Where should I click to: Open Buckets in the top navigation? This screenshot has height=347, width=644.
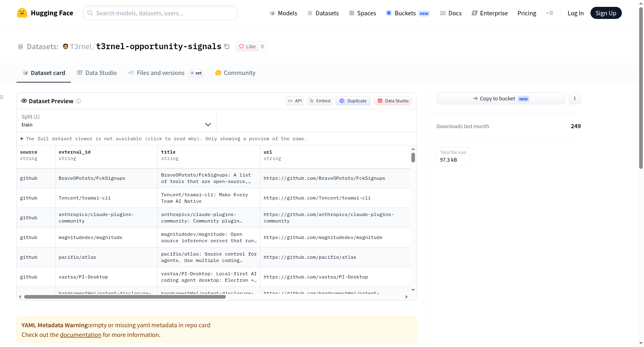408,13
